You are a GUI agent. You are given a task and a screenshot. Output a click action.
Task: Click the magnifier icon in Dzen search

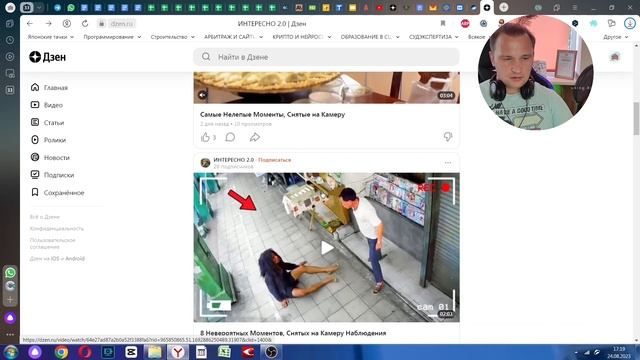coord(206,57)
